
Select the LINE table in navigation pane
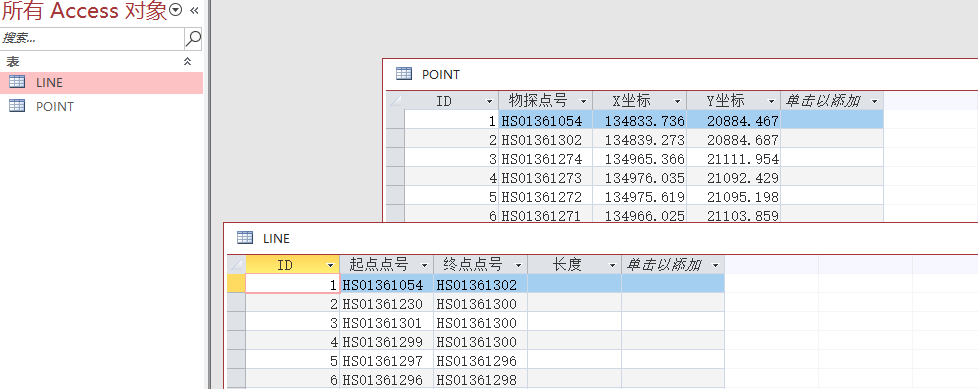tap(101, 83)
